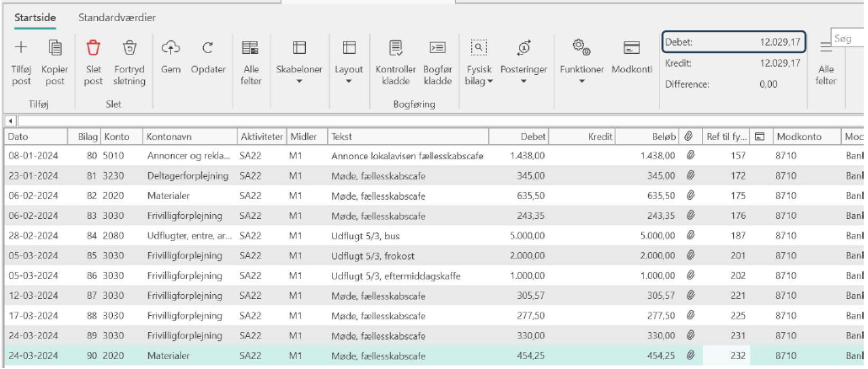Click in the Søg search field
Screen dimensions: 868x369
click(x=848, y=39)
